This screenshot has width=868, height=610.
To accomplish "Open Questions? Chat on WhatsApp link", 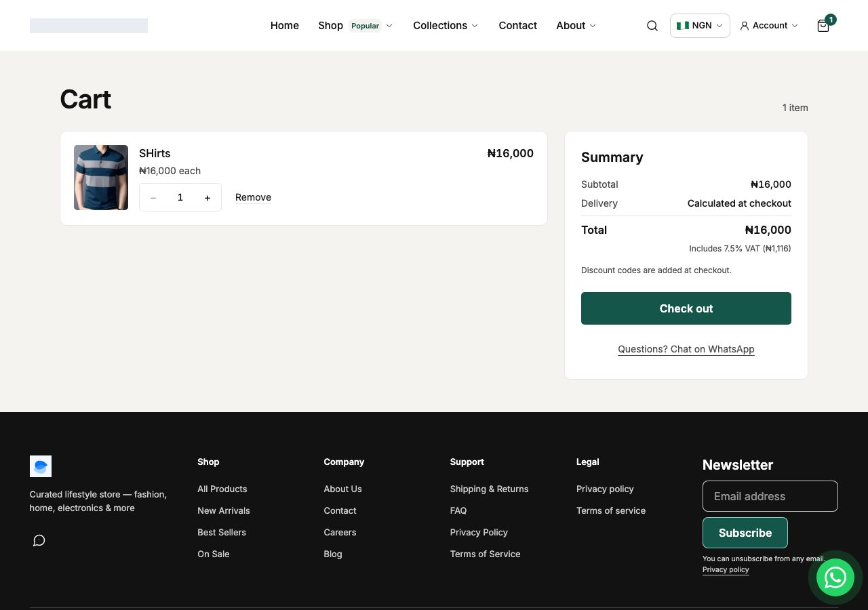I will click(686, 349).
